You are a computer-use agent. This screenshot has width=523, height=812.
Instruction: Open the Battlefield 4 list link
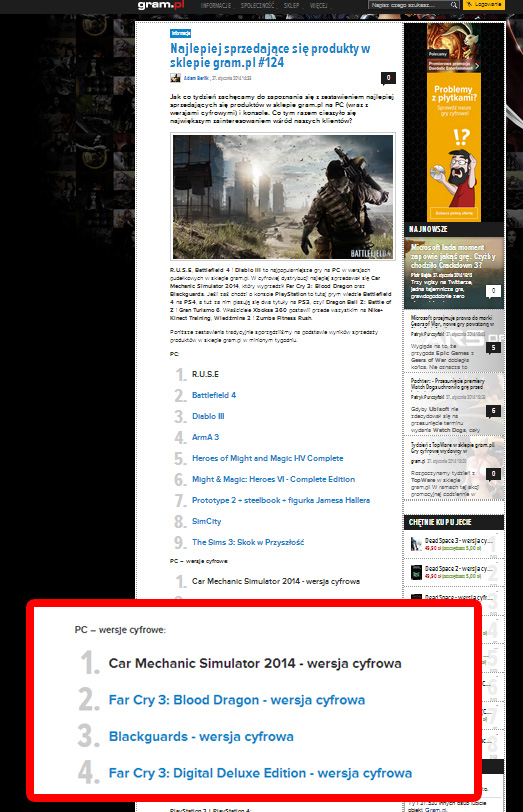tap(214, 395)
